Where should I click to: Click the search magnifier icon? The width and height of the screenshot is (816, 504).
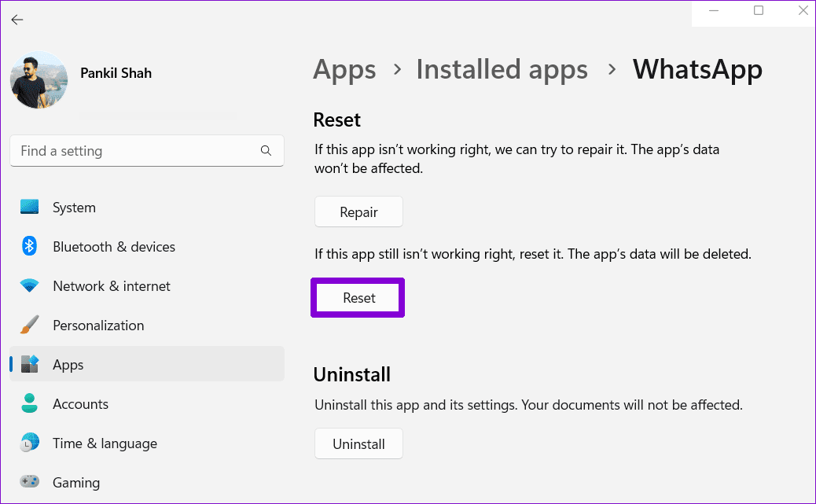coord(266,150)
